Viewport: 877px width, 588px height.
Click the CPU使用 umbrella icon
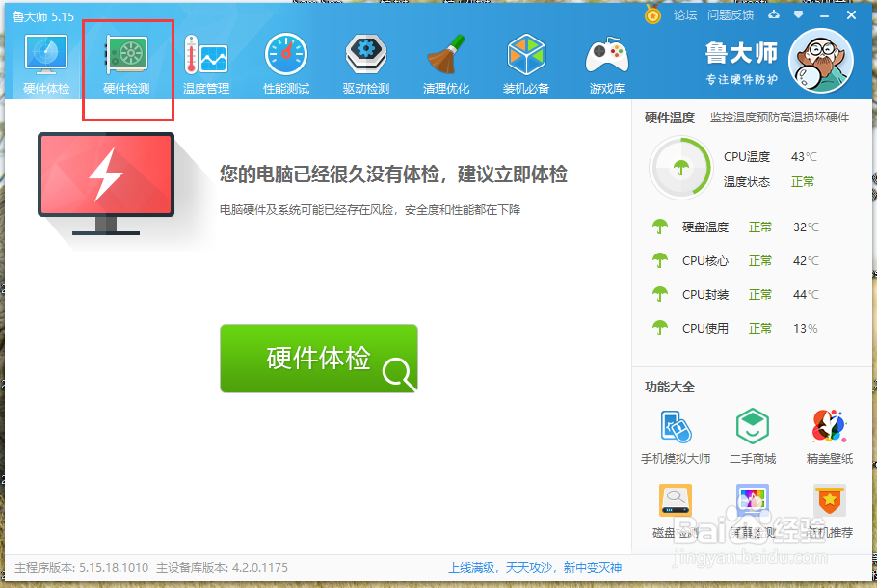[660, 328]
